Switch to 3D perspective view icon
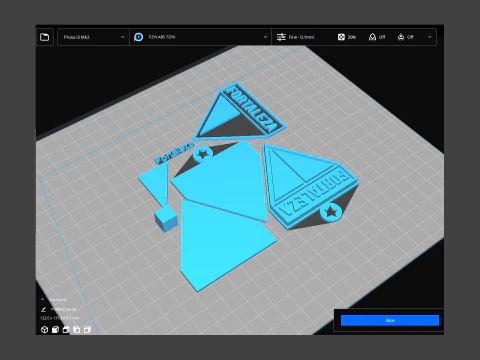This screenshot has width=480, height=360. pos(44,330)
